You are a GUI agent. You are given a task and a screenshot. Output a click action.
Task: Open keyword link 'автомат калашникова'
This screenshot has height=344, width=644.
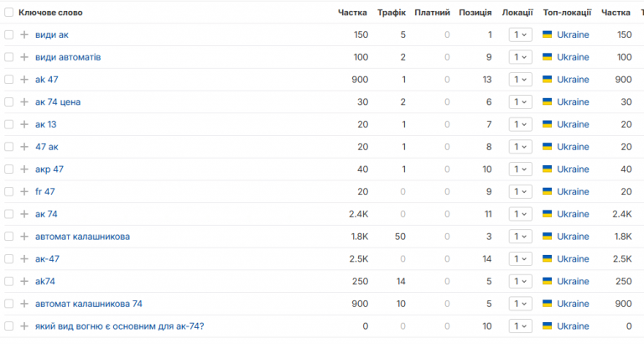(82, 237)
